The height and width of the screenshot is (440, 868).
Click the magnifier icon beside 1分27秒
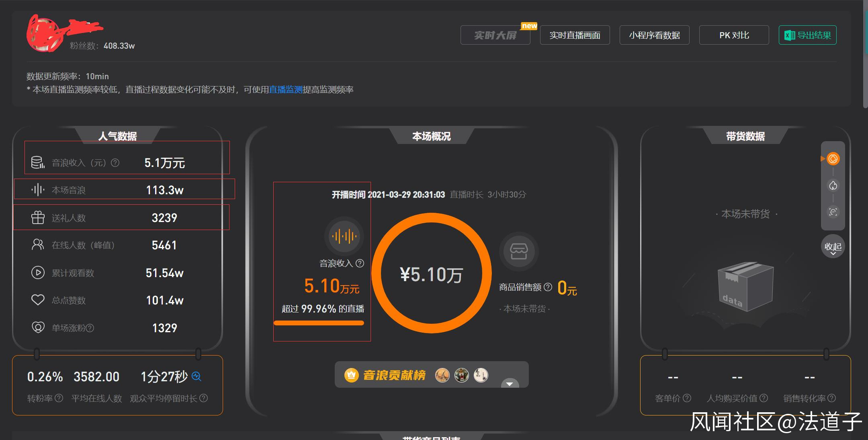197,376
